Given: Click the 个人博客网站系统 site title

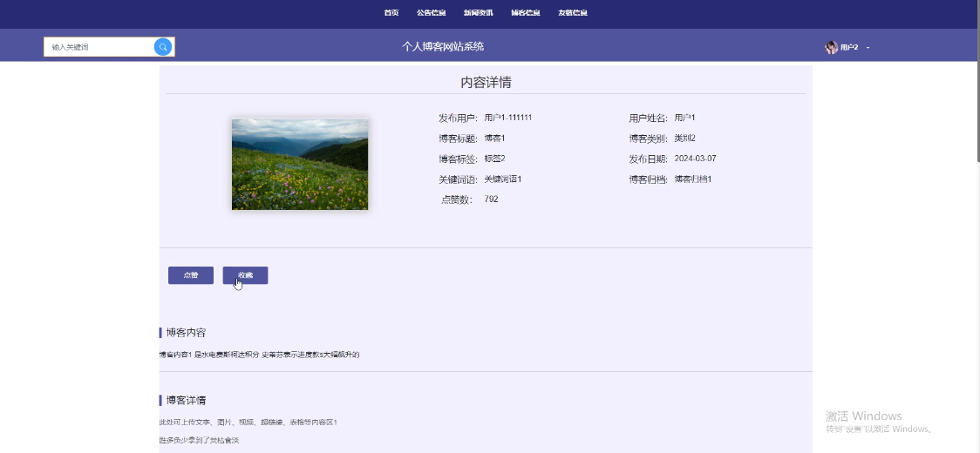Looking at the screenshot, I should 443,46.
